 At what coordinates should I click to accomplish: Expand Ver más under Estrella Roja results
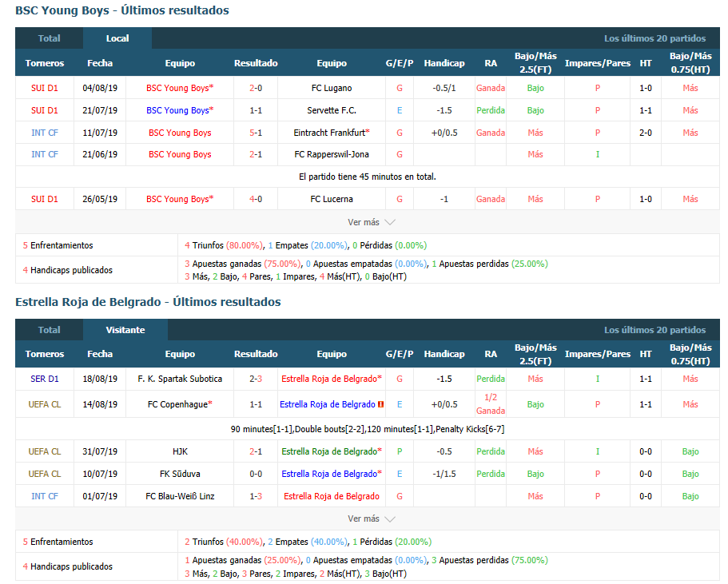[x=371, y=518]
